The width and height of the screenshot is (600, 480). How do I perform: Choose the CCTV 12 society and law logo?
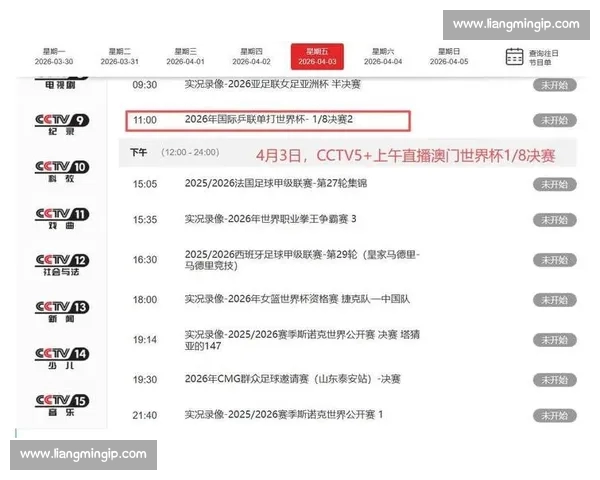(x=62, y=265)
